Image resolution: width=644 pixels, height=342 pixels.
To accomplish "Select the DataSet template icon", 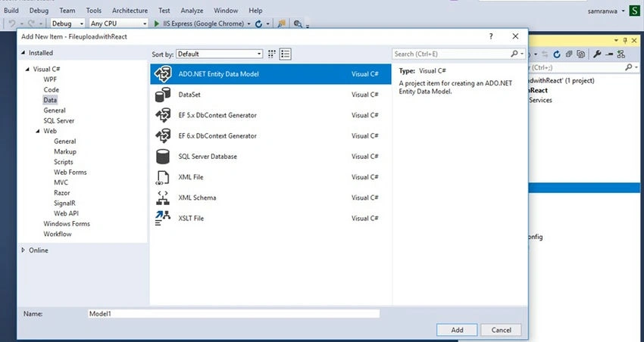I will click(163, 95).
